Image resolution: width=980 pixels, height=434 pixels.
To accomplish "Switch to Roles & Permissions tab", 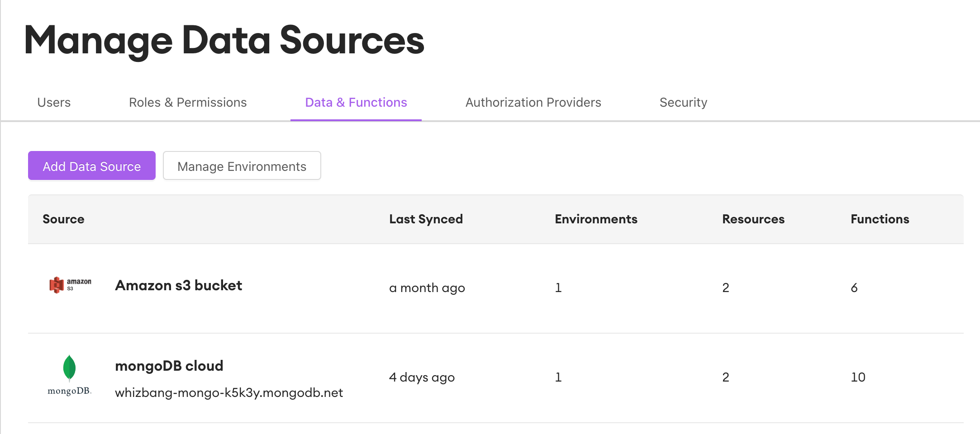I will coord(188,103).
